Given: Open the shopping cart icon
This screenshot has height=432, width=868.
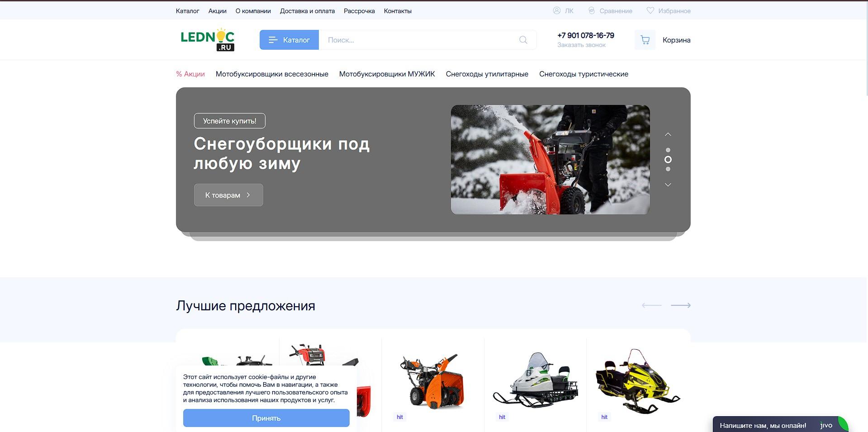Looking at the screenshot, I should point(645,40).
